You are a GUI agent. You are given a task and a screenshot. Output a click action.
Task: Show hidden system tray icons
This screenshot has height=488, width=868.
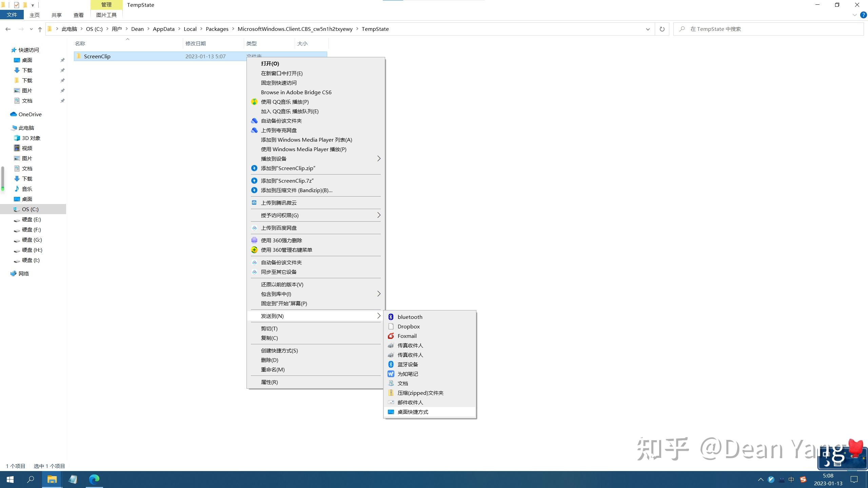point(761,480)
